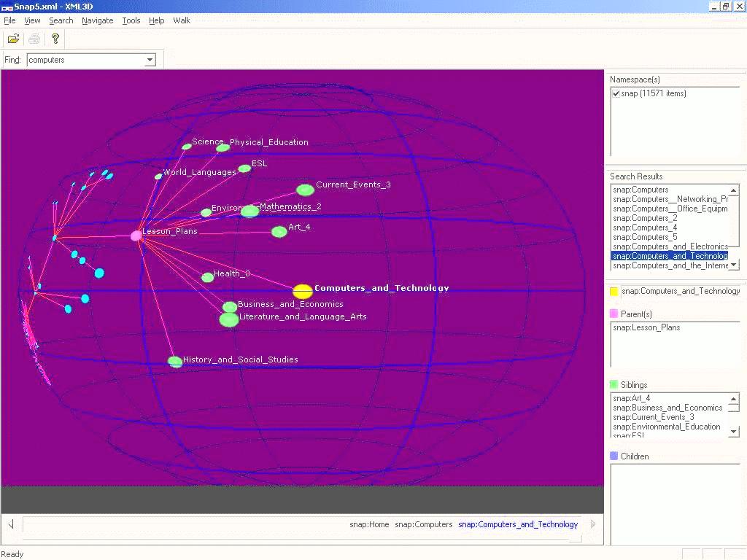Screen dimensions: 747x560
Task: Select the green Current_Events_3 node
Action: (x=305, y=190)
